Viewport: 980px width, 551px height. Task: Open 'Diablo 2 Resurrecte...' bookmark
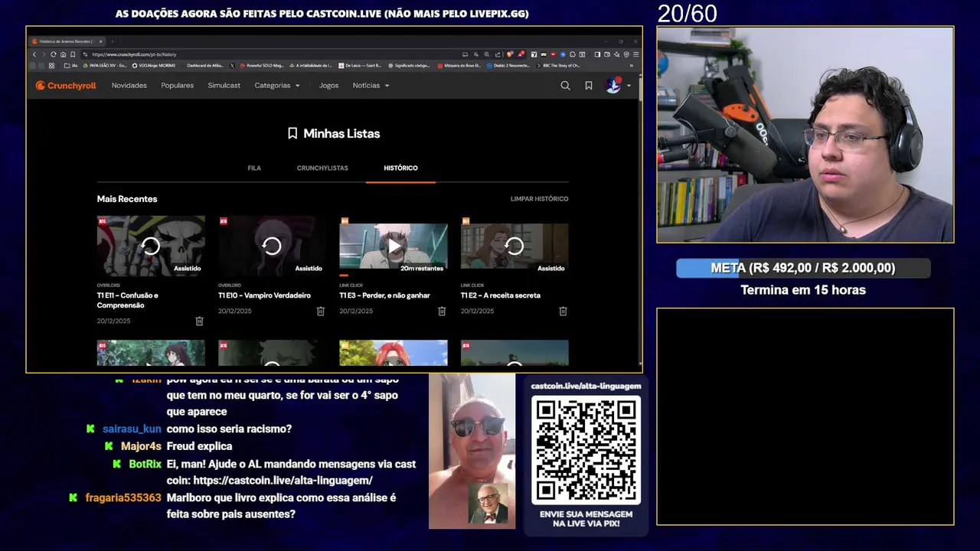(x=508, y=66)
